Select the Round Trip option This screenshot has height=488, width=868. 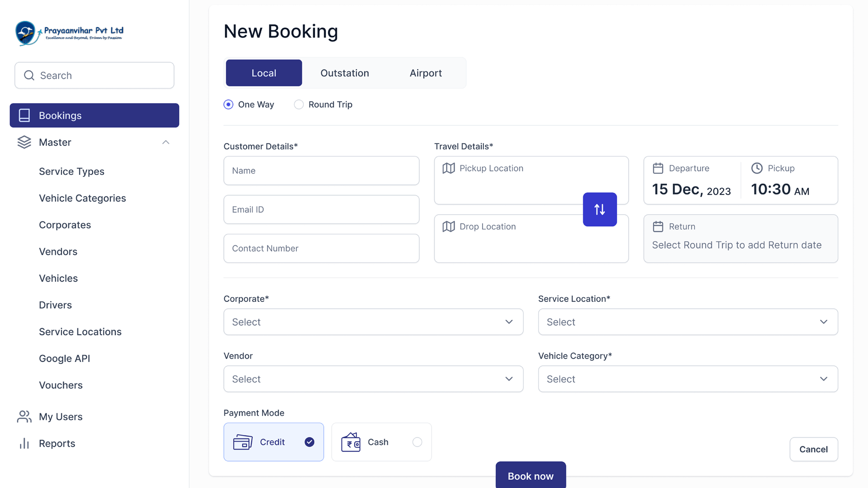pyautogui.click(x=299, y=104)
